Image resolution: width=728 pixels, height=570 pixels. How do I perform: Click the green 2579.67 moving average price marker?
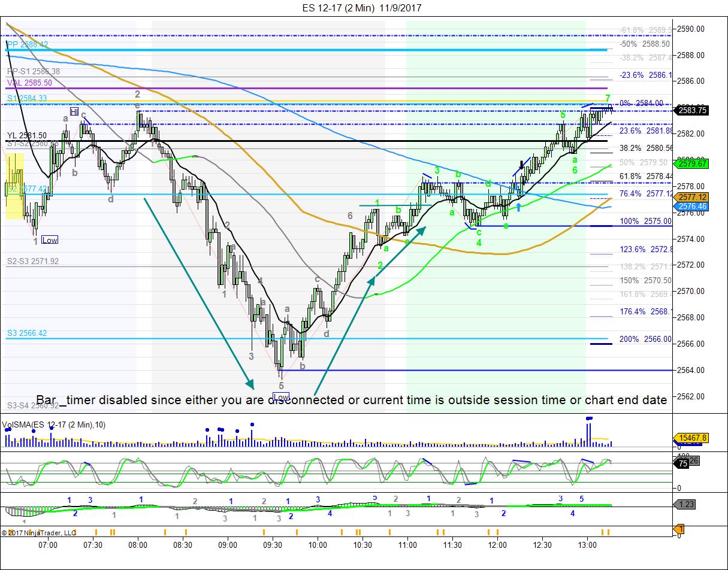point(691,163)
